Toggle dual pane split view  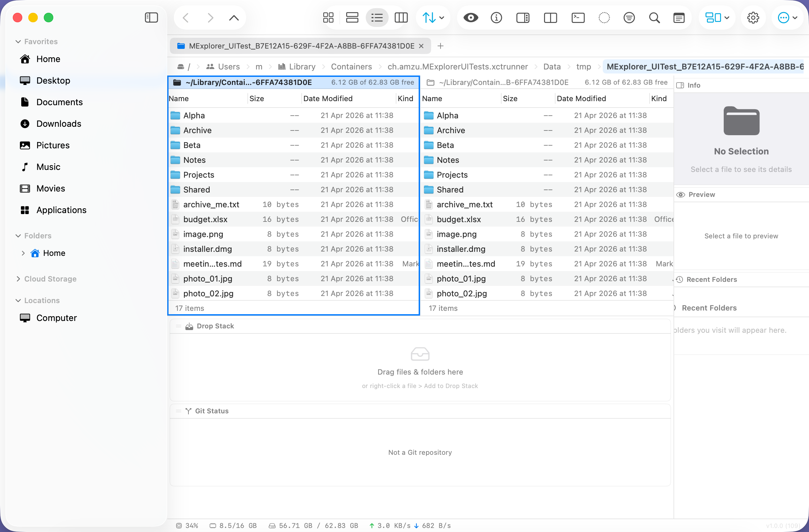(550, 17)
